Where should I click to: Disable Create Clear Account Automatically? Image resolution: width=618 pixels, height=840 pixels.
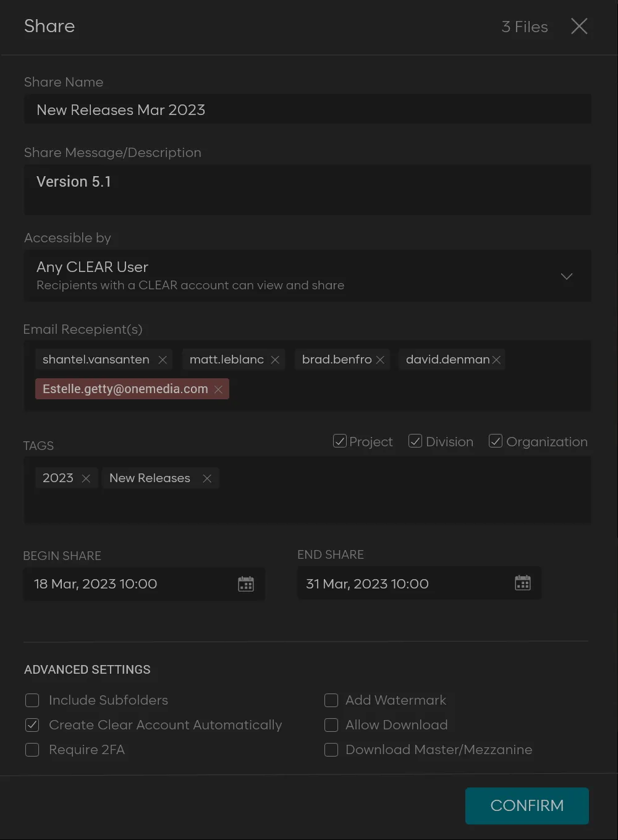[32, 725]
